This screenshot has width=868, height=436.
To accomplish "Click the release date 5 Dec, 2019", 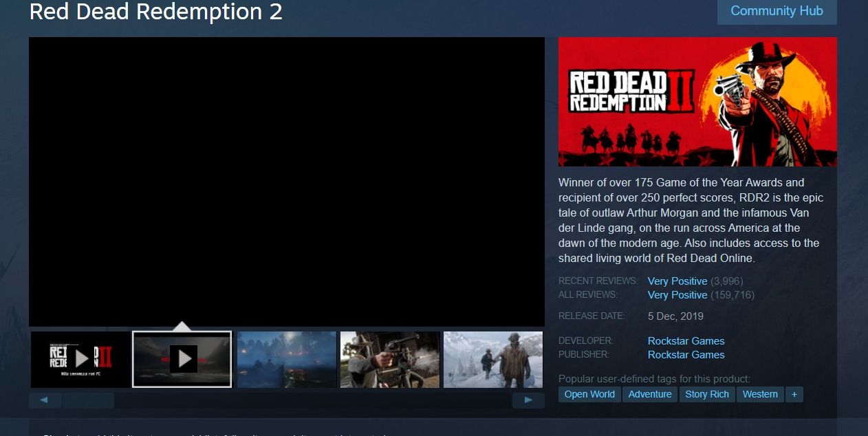I will click(x=675, y=316).
